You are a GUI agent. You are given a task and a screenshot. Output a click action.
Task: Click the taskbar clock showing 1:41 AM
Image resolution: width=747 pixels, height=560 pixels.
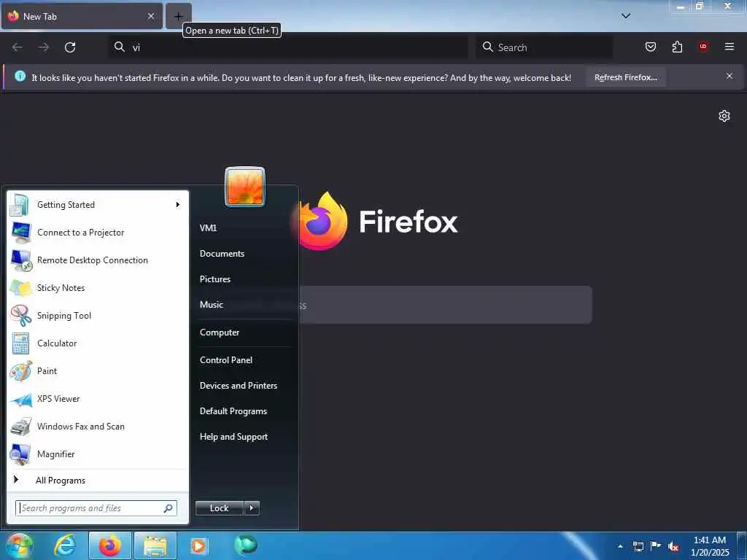click(710, 546)
